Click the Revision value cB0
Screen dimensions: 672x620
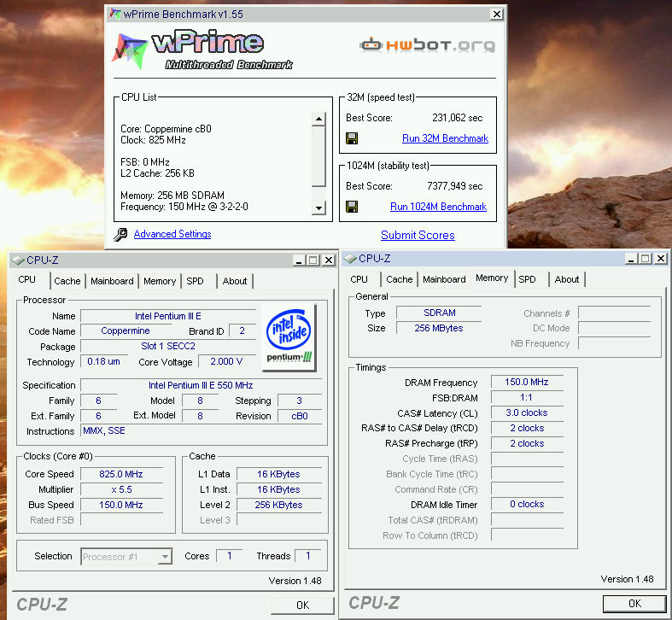coord(300,416)
